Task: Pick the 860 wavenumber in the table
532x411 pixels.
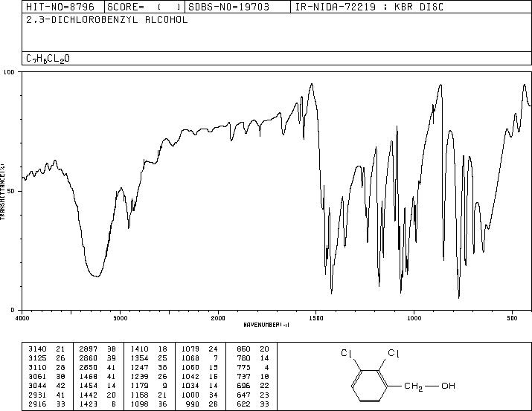Action: point(243,349)
